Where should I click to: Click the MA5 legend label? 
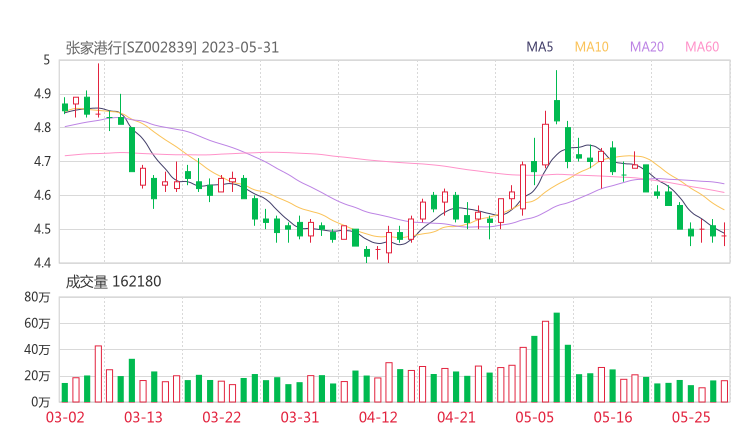tap(539, 47)
